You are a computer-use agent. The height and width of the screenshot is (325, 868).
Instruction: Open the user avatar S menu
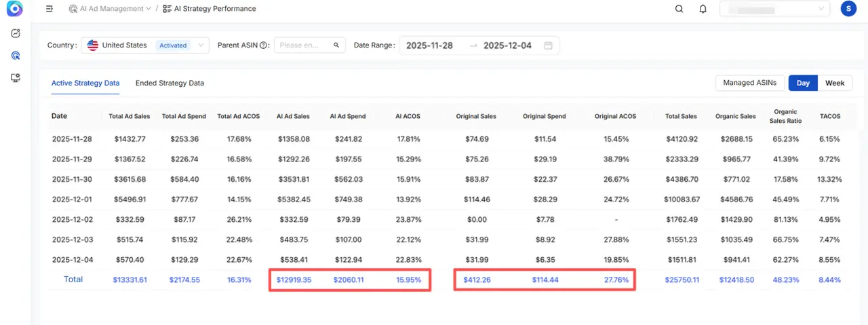pyautogui.click(x=848, y=9)
